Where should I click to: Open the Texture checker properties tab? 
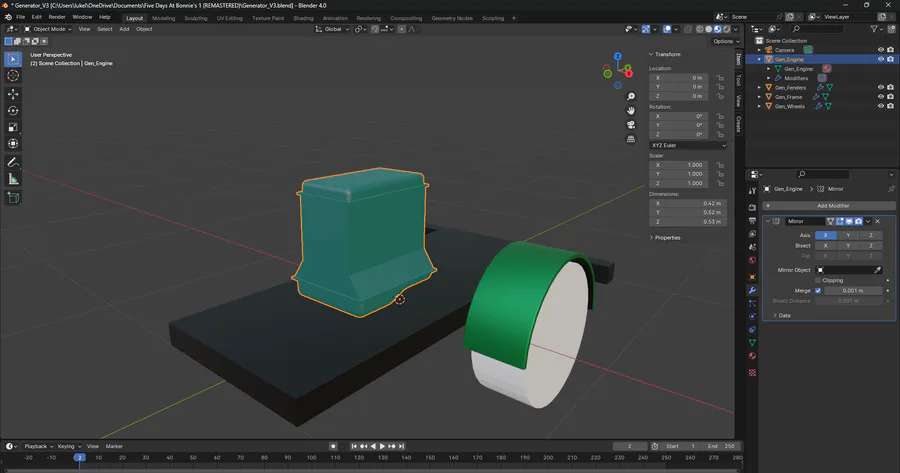[x=752, y=373]
